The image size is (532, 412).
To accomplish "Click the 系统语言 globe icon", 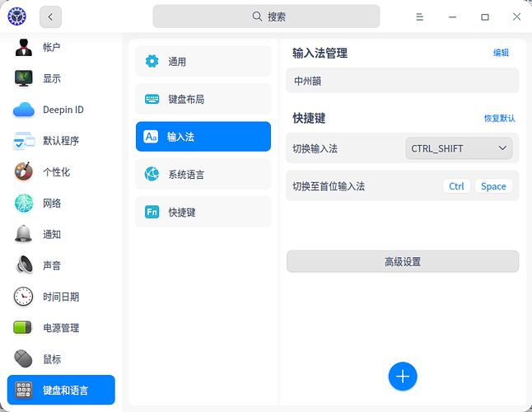I will pyautogui.click(x=152, y=174).
